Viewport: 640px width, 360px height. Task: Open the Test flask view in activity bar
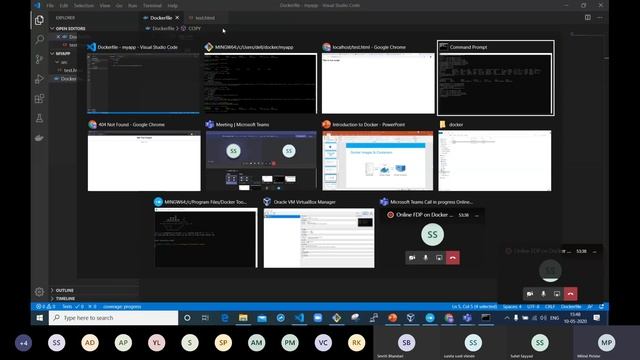[x=39, y=118]
